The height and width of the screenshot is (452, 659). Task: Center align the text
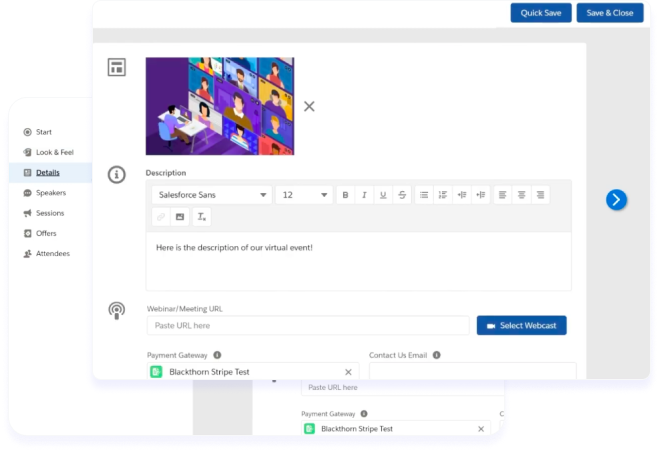pos(521,195)
